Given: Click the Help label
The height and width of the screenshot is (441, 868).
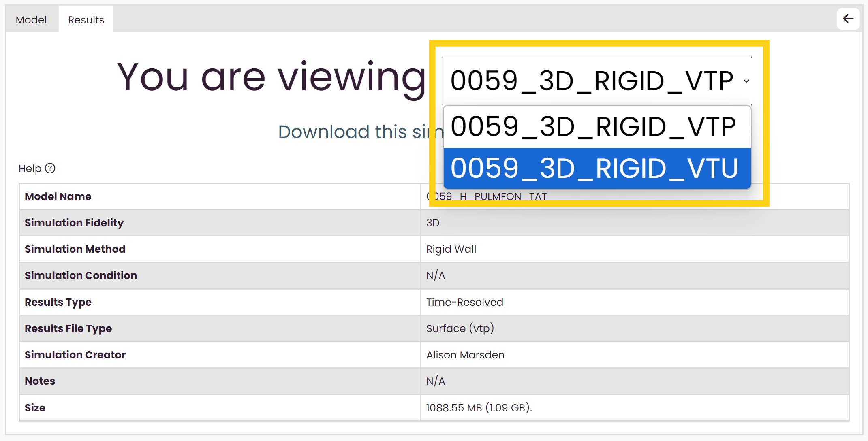Looking at the screenshot, I should click(x=30, y=168).
